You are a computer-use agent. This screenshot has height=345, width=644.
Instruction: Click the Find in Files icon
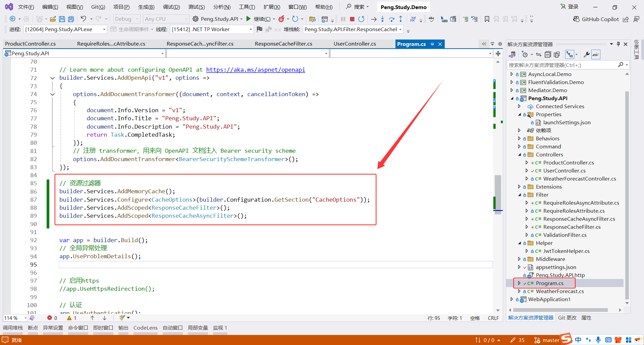(x=312, y=19)
